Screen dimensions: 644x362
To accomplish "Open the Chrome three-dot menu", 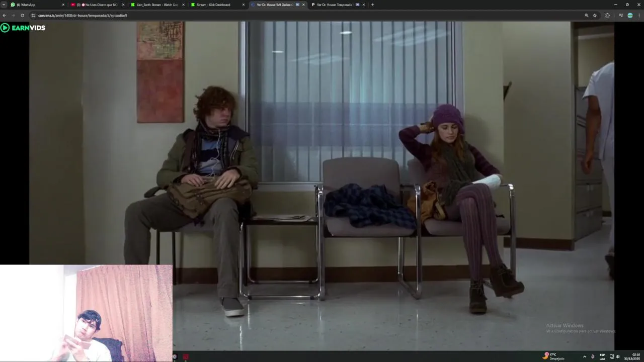I will (x=639, y=16).
